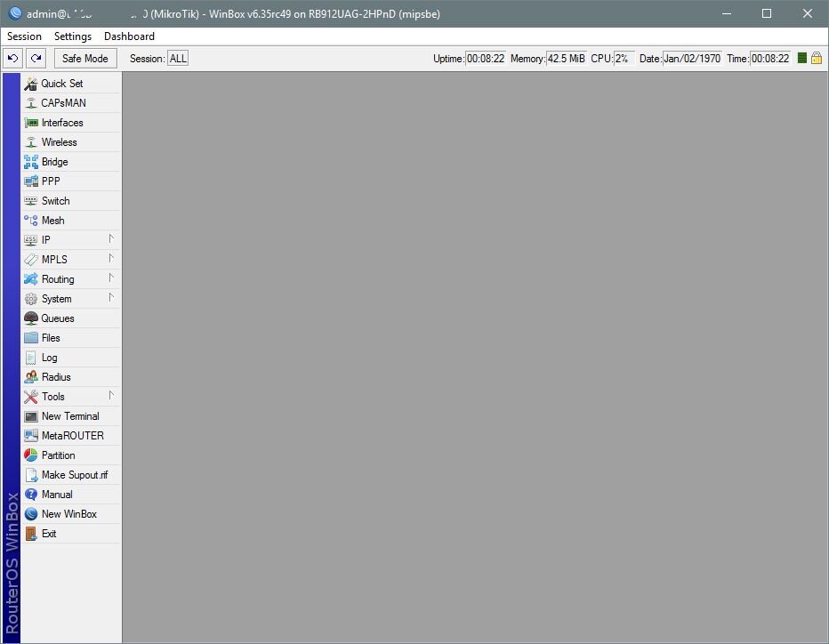Click the System gear icon

pos(31,299)
